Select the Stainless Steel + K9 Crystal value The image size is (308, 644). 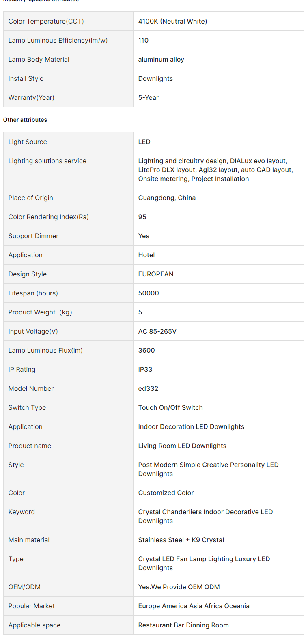click(x=181, y=540)
